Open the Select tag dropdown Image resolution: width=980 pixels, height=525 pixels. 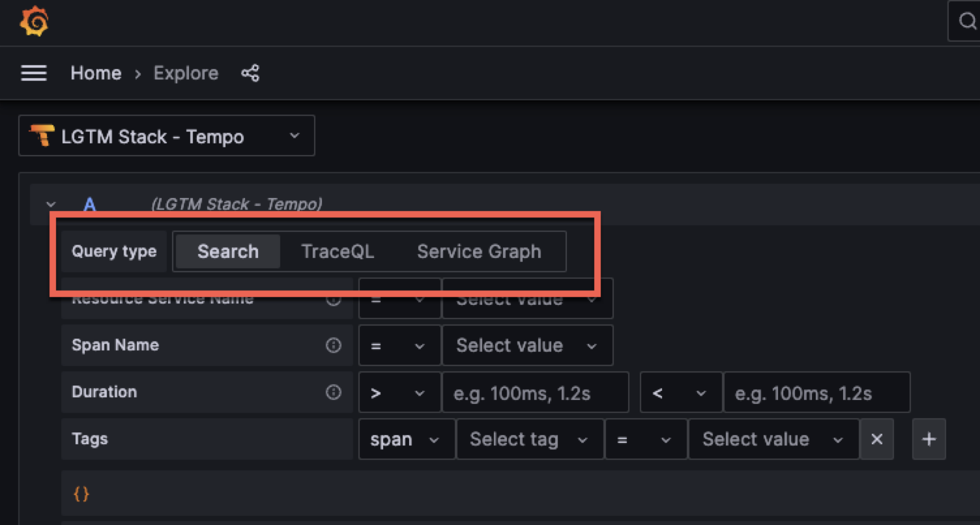[529, 439]
